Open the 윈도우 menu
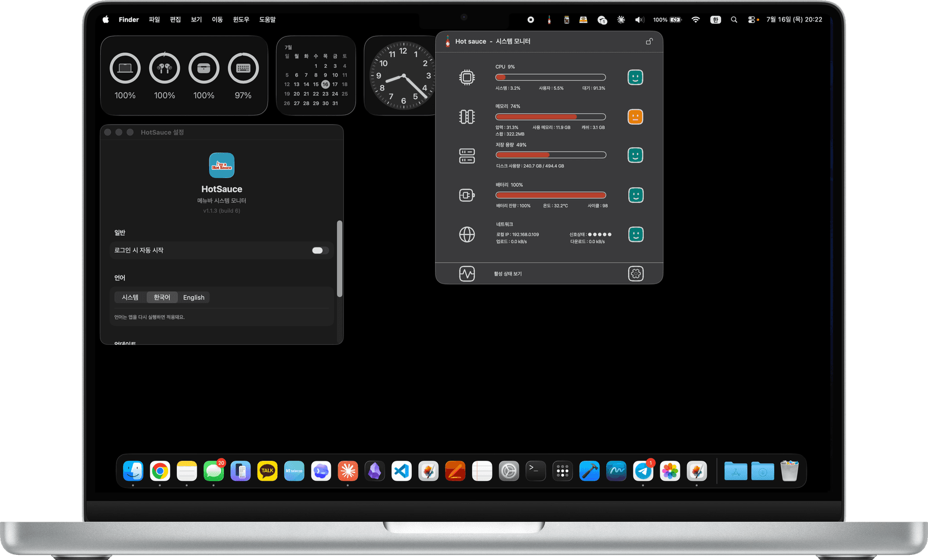Viewport: 928px width, 560px height. pyautogui.click(x=241, y=20)
